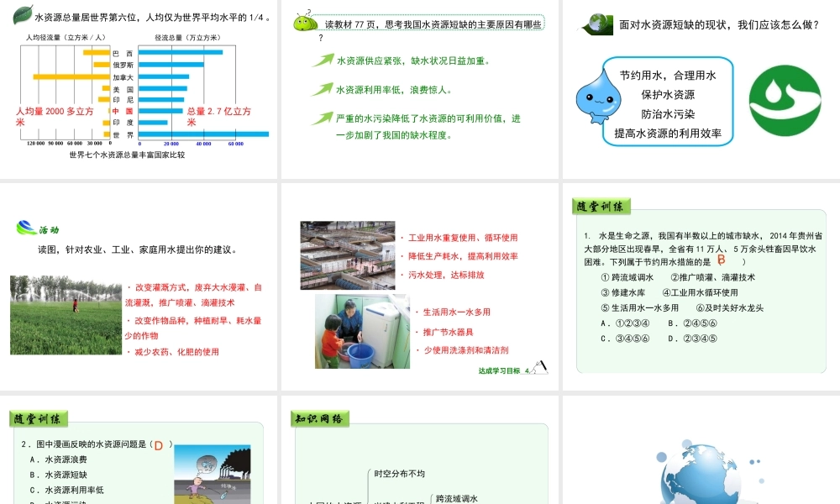Click the red answer letter D in question 2
The image size is (840, 504).
click(x=159, y=445)
